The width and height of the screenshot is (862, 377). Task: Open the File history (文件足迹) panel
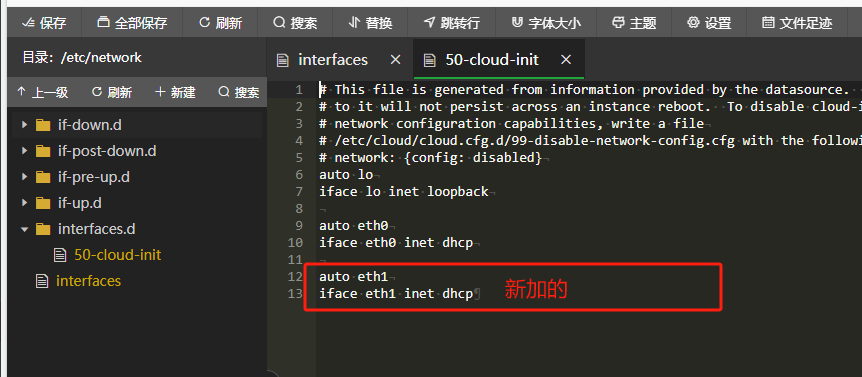tap(797, 23)
